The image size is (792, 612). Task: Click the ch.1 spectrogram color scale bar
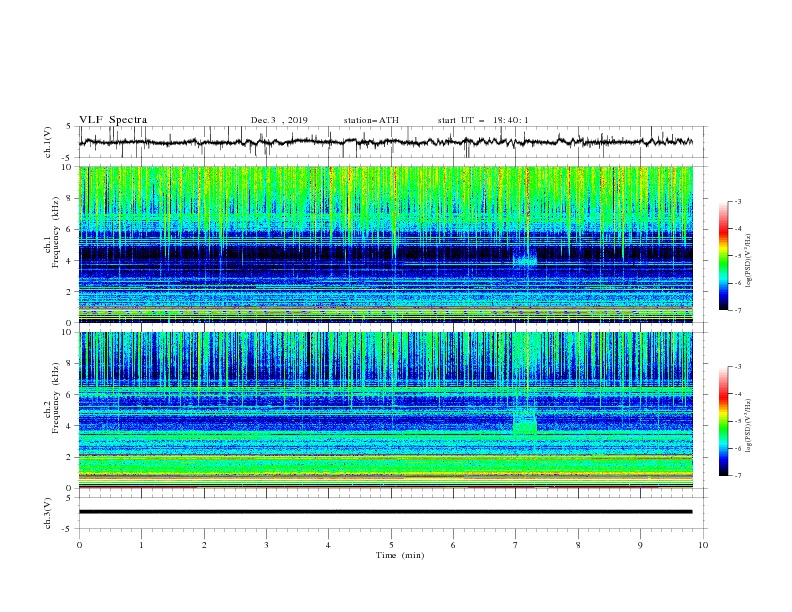click(x=724, y=256)
